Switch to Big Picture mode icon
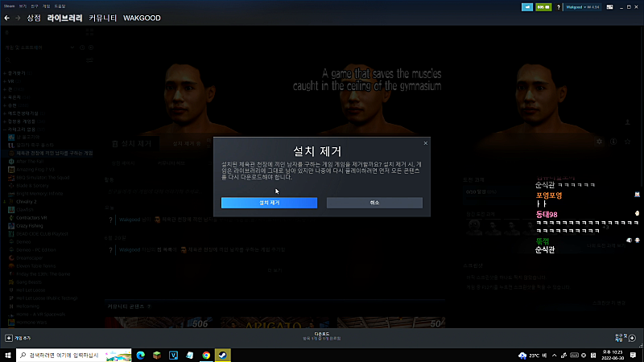644x362 pixels. pos(610,7)
